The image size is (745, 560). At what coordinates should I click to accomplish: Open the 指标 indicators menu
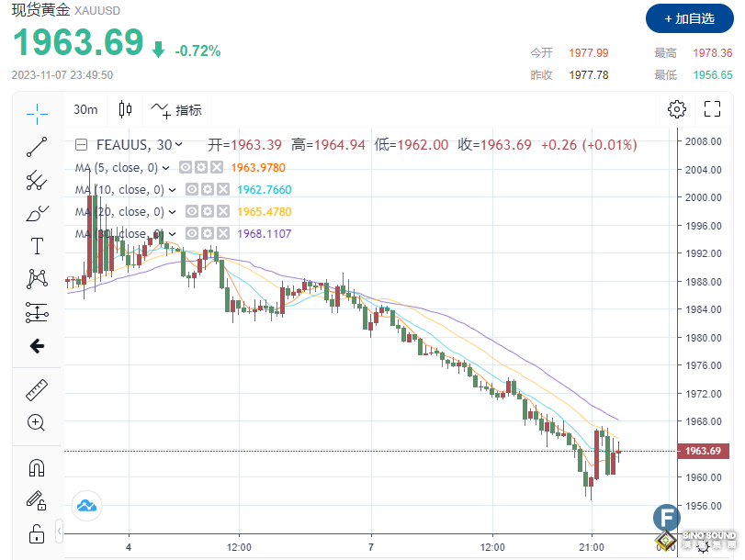pyautogui.click(x=176, y=109)
